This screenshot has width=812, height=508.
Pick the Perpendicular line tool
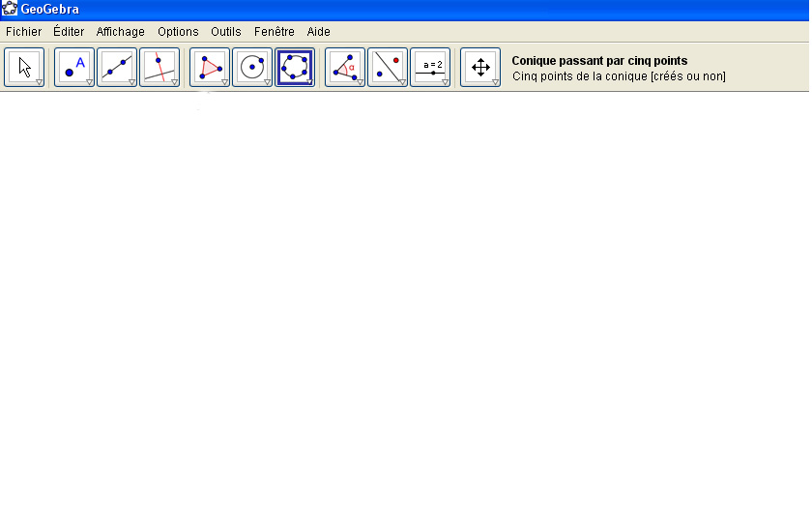[x=159, y=67]
